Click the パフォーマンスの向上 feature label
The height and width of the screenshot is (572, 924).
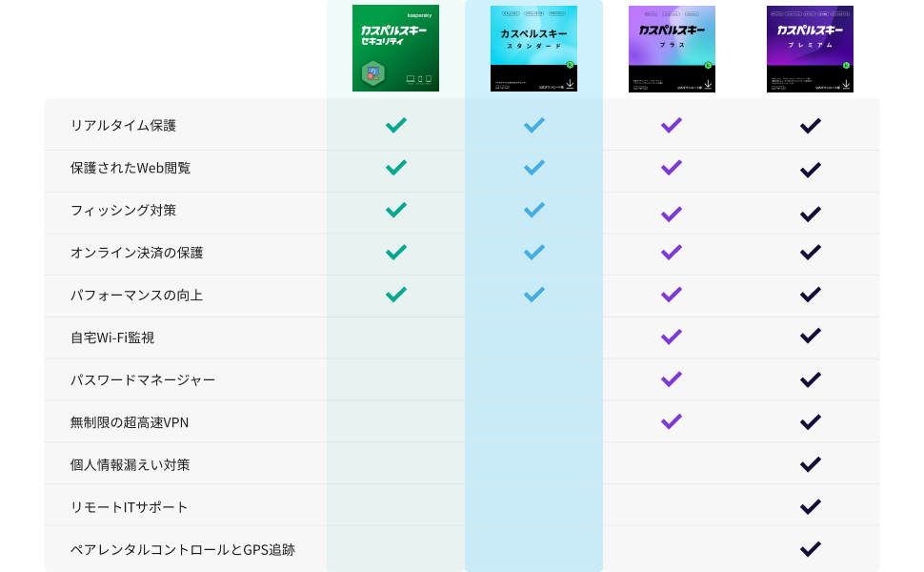(136, 295)
